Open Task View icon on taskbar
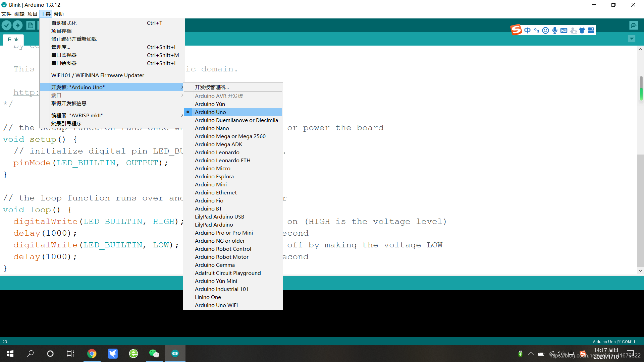This screenshot has height=362, width=644. pos(70,354)
